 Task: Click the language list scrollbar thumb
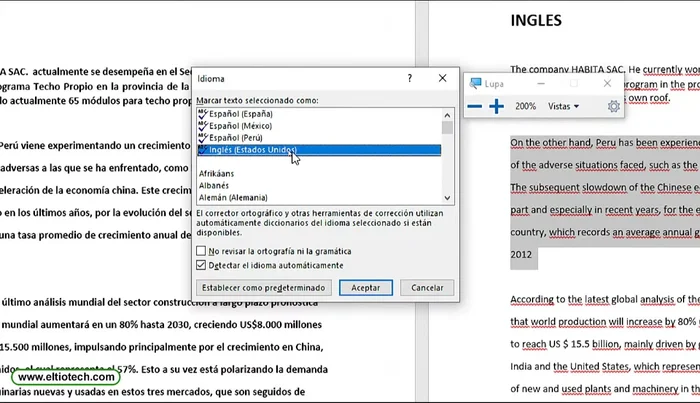[x=447, y=128]
